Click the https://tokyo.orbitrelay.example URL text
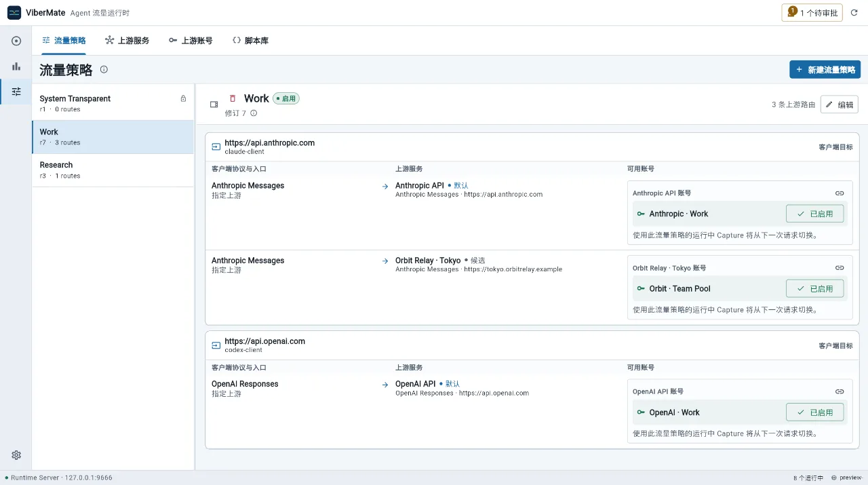This screenshot has width=868, height=485. pos(513,269)
